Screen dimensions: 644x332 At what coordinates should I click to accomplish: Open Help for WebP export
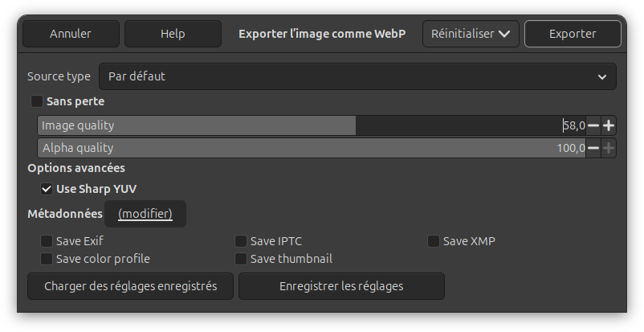point(173,34)
